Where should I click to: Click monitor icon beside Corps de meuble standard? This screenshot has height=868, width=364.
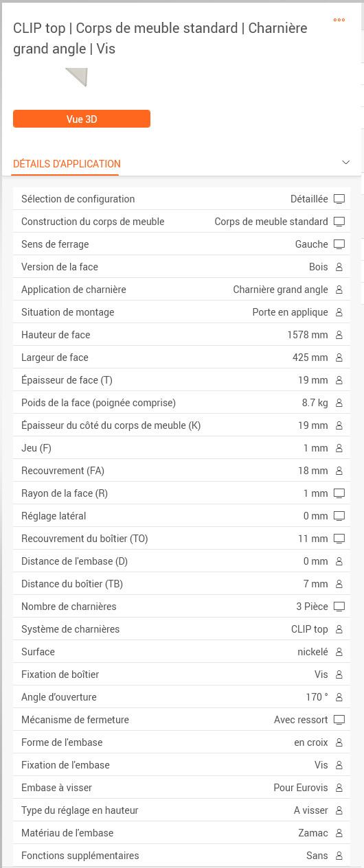pos(339,222)
